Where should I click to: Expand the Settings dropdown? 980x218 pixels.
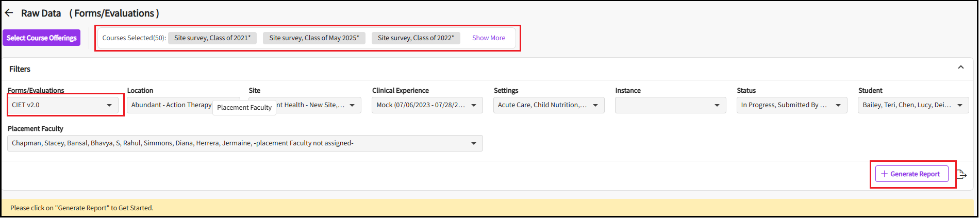(549, 105)
